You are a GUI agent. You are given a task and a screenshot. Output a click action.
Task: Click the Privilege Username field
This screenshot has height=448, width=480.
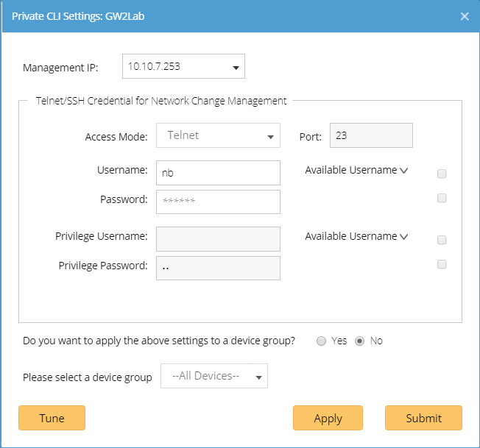click(x=218, y=239)
